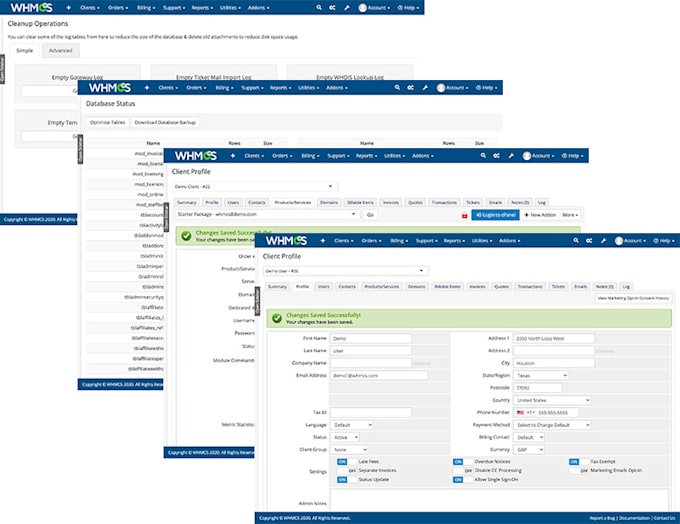Open Currency dropdown showing GBP
680x524 pixels.
(529, 450)
